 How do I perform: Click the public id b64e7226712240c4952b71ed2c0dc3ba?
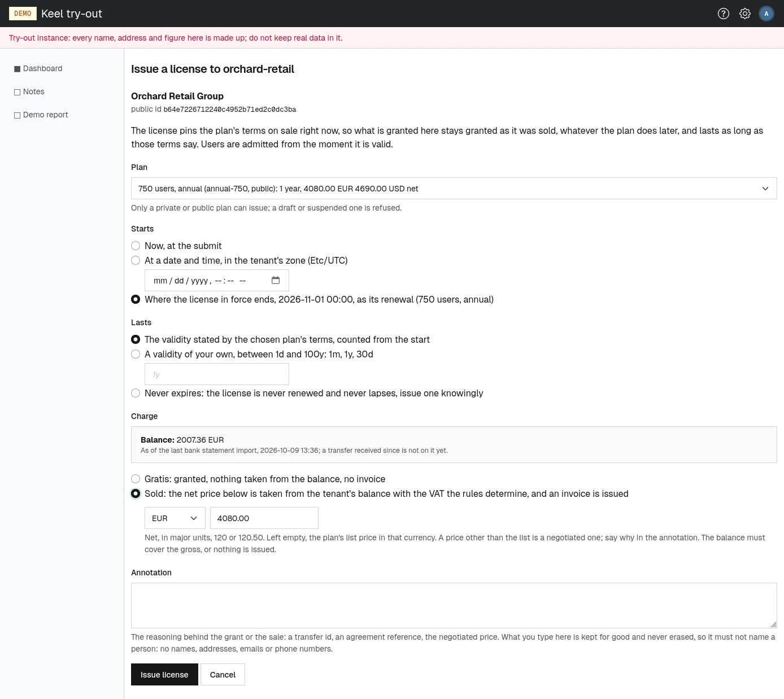pos(229,110)
